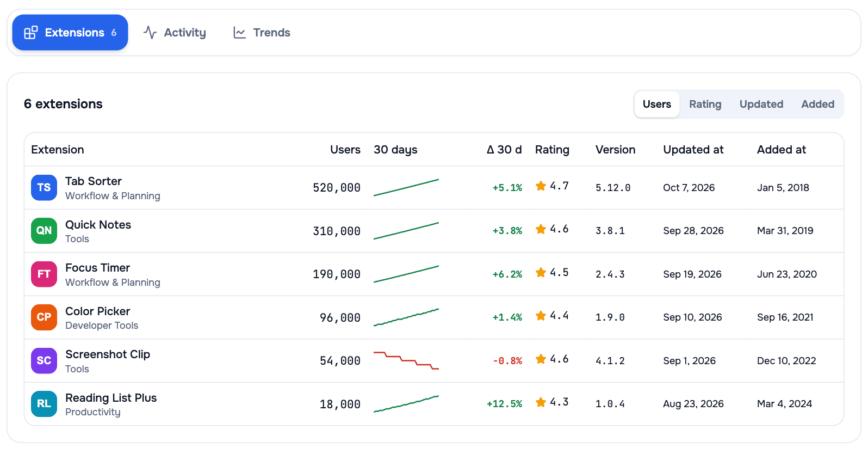Sort extensions by Updated
Image resolution: width=868 pixels, height=454 pixels.
coord(761,104)
